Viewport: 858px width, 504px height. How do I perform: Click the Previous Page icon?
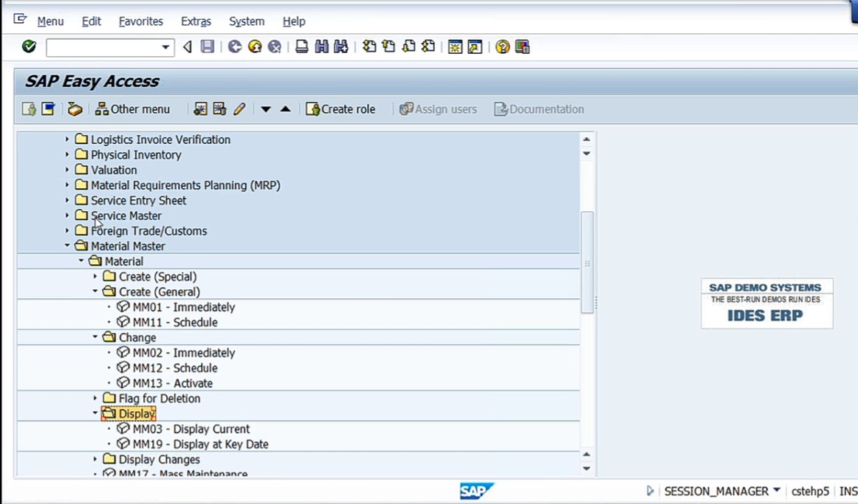tap(389, 47)
